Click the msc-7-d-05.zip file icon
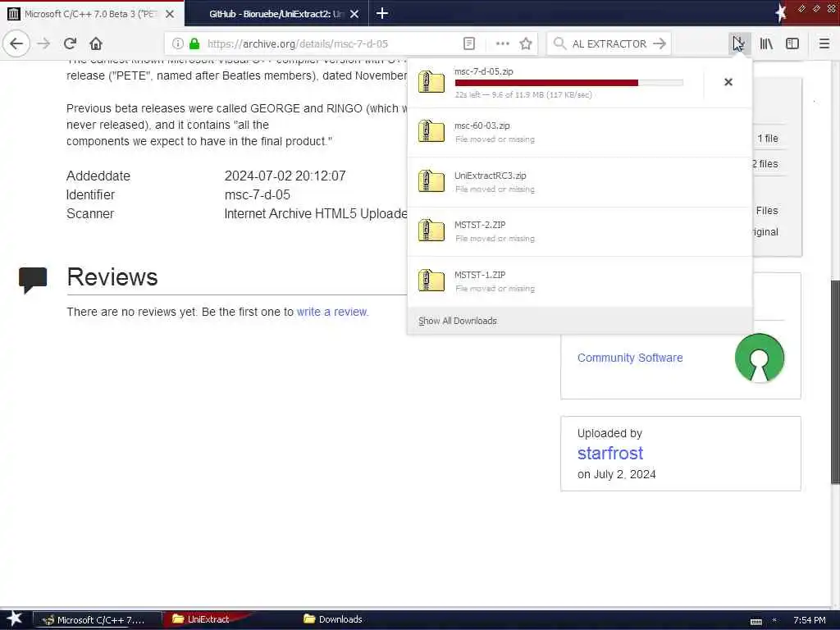The height and width of the screenshot is (630, 840). 431,82
